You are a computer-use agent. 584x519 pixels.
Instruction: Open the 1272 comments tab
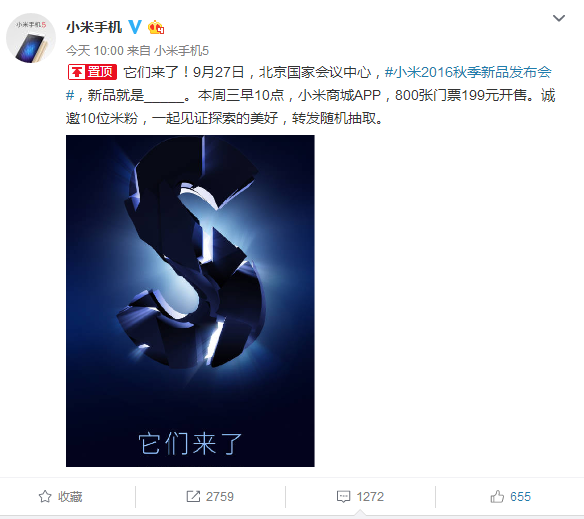point(360,496)
